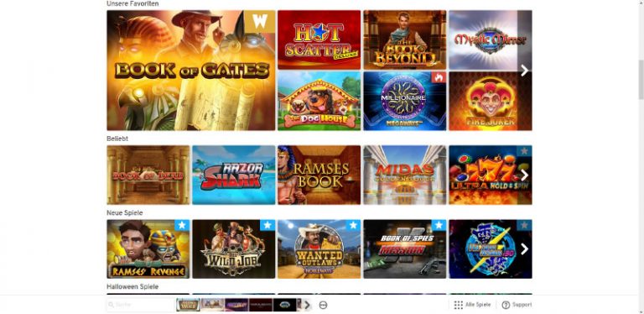The width and height of the screenshot is (644, 314).
Task: Click the hot flame badge on Millionaire Megaways
Action: [439, 77]
